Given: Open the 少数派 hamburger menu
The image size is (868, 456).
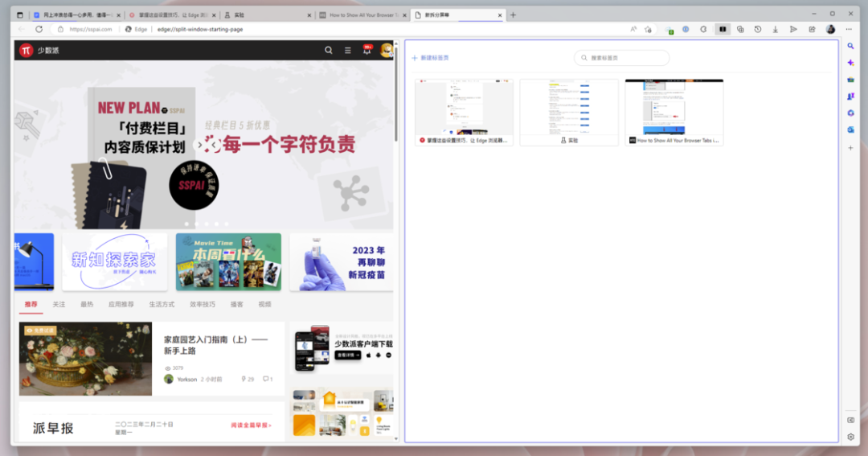Looking at the screenshot, I should pyautogui.click(x=348, y=51).
